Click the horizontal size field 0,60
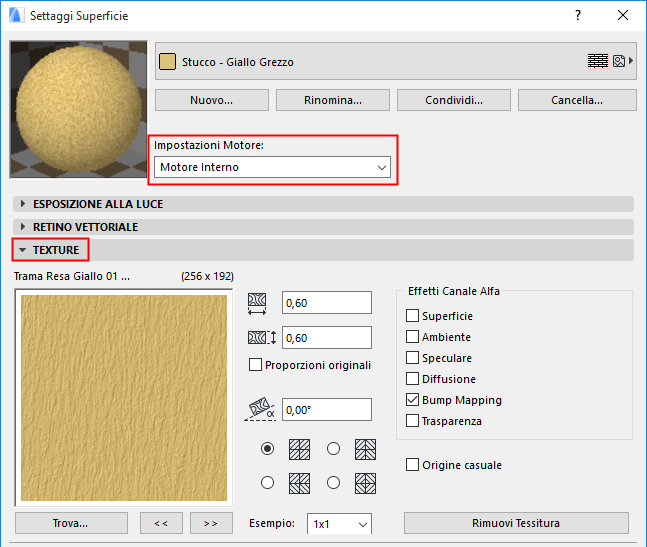The image size is (647, 547). (x=327, y=303)
